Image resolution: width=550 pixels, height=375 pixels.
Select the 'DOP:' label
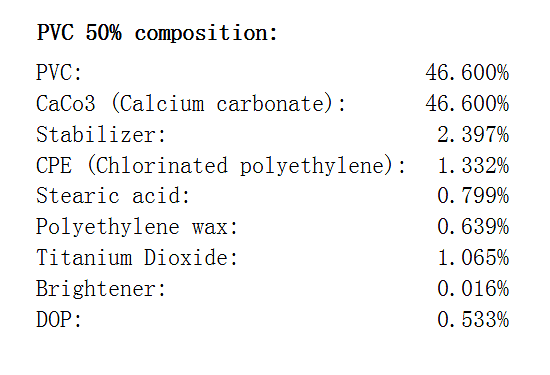tap(59, 320)
